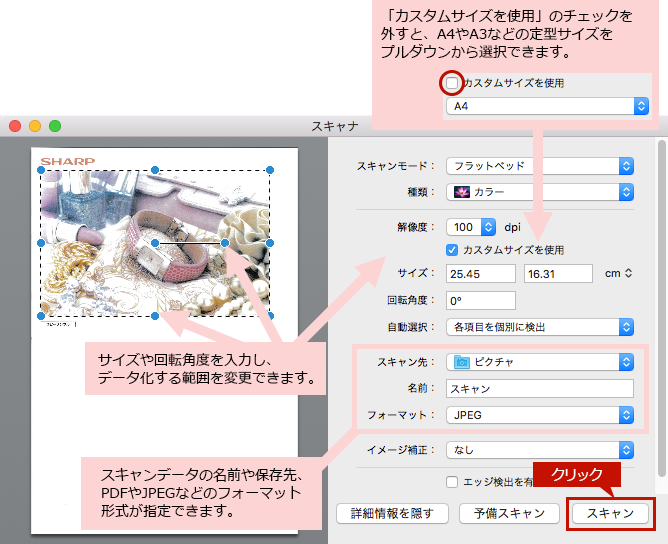Click the green zoom window button
Viewport: 668px width, 544px height.
pyautogui.click(x=55, y=126)
